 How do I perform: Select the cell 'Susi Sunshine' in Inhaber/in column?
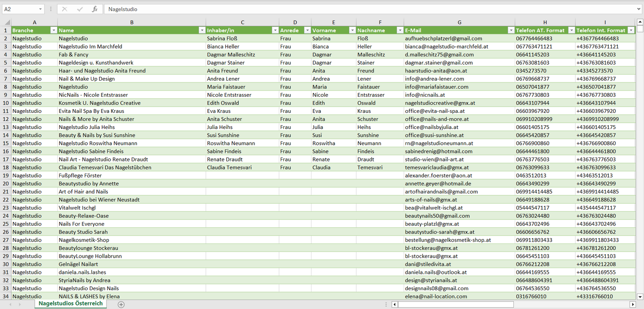click(x=242, y=135)
